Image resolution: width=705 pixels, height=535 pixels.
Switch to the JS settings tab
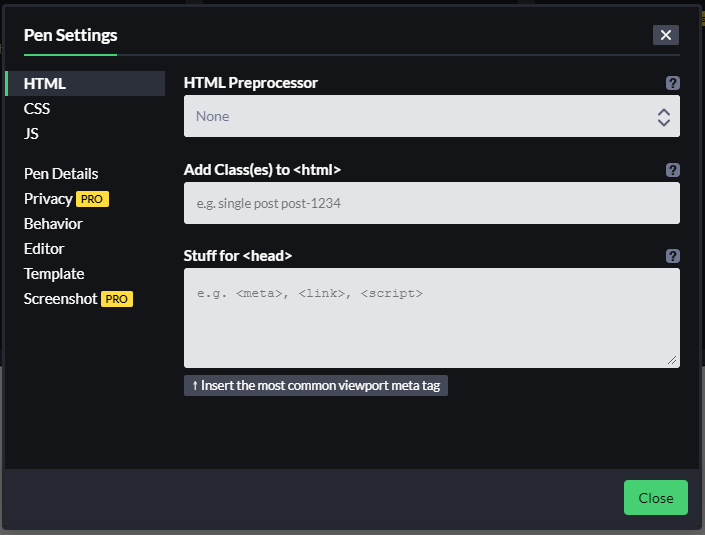tap(31, 134)
